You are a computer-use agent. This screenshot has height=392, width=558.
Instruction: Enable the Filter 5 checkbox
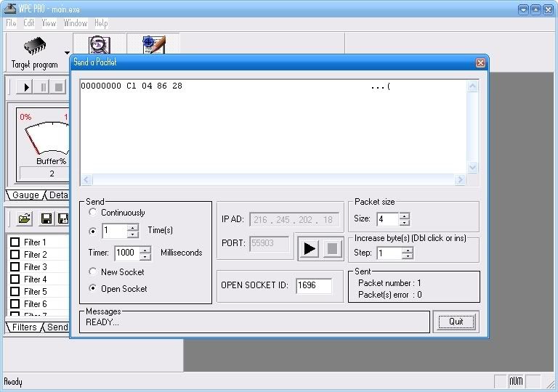click(15, 292)
